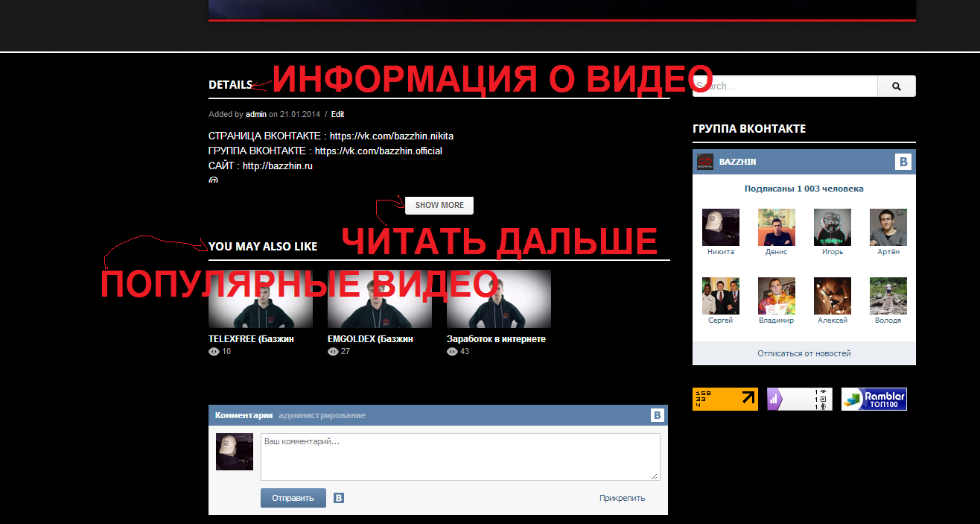
Task: Open Алексей member avatar
Action: tap(833, 296)
